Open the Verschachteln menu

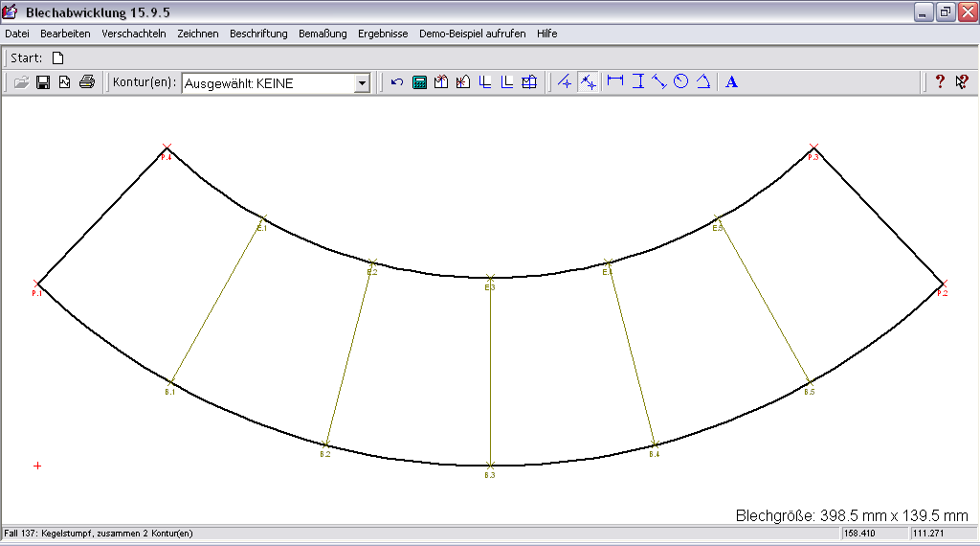pos(132,34)
